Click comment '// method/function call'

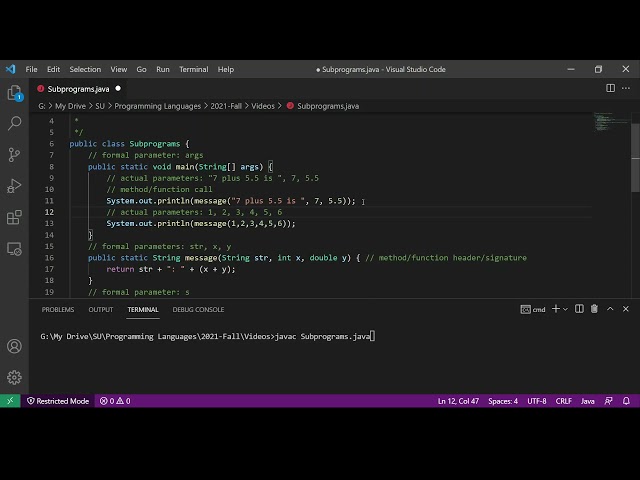159,189
